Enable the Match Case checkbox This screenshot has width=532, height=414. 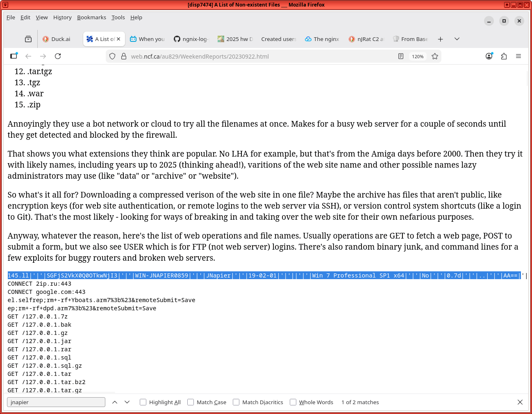(191, 402)
